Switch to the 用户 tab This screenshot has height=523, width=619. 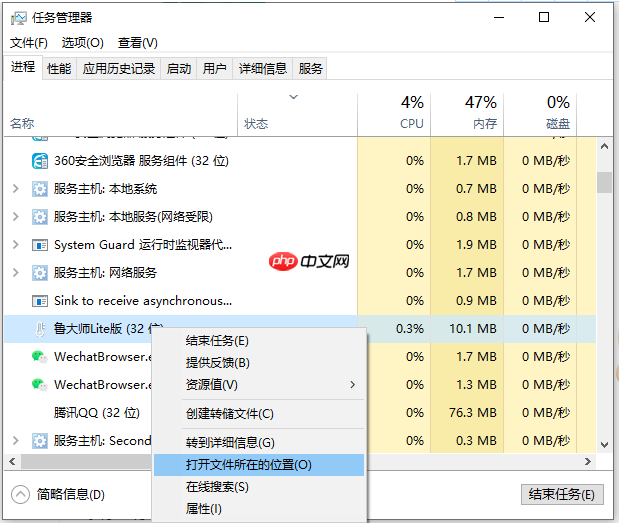click(x=214, y=69)
